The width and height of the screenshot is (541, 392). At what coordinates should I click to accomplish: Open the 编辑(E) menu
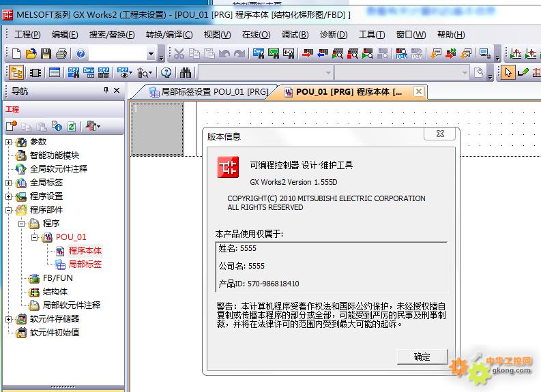[x=65, y=35]
